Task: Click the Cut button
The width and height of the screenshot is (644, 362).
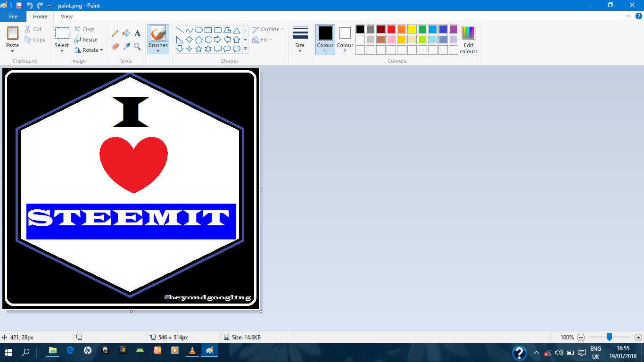Action: [x=33, y=29]
